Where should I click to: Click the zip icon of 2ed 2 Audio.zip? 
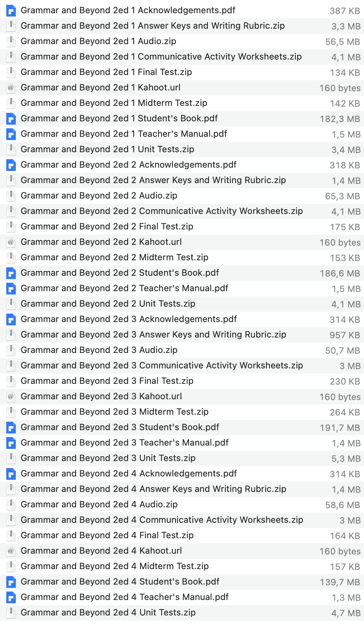tap(11, 196)
